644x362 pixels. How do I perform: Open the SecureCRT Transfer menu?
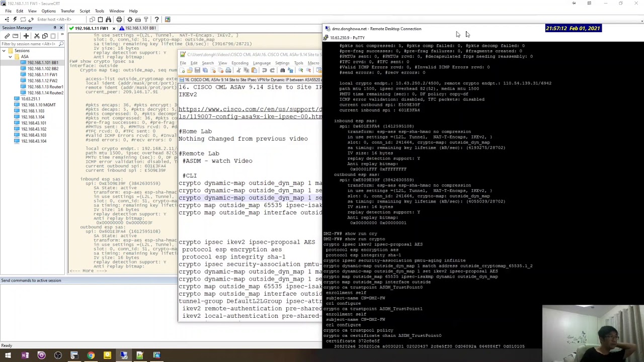point(67,11)
